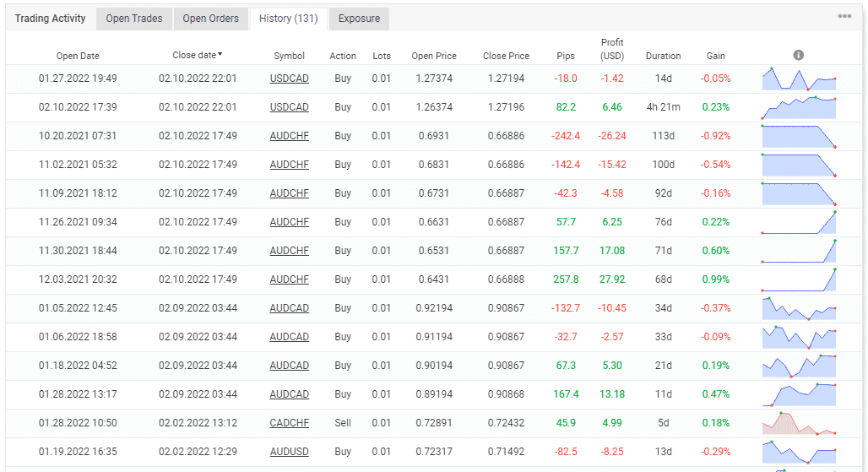Select the History (131) tab
Image resolution: width=868 pixels, height=472 pixels.
pos(289,19)
